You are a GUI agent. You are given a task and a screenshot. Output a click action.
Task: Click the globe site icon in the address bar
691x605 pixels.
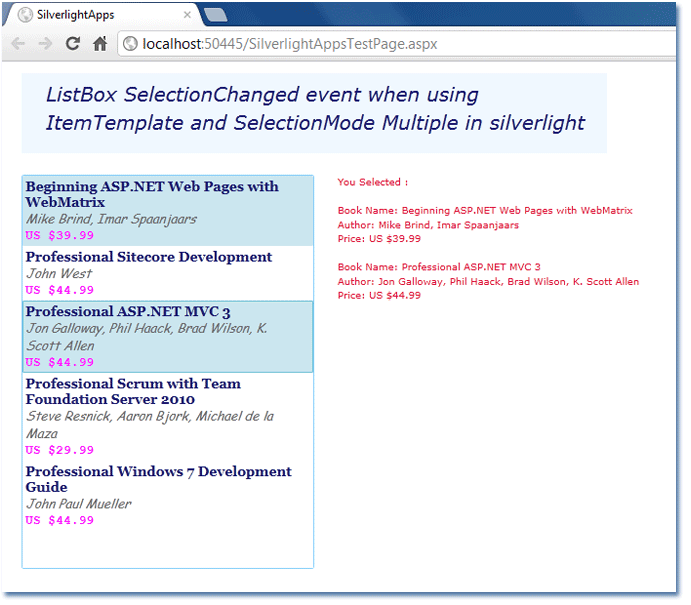[x=130, y=44]
